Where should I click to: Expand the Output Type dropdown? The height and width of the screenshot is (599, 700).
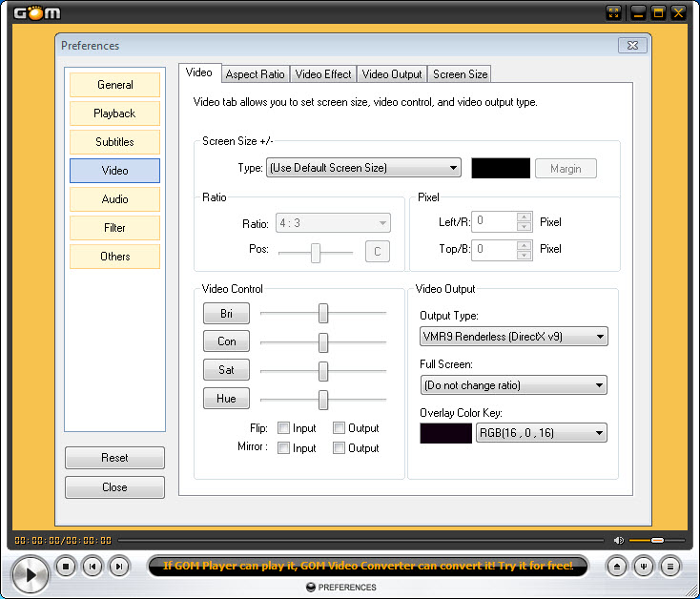pyautogui.click(x=513, y=337)
